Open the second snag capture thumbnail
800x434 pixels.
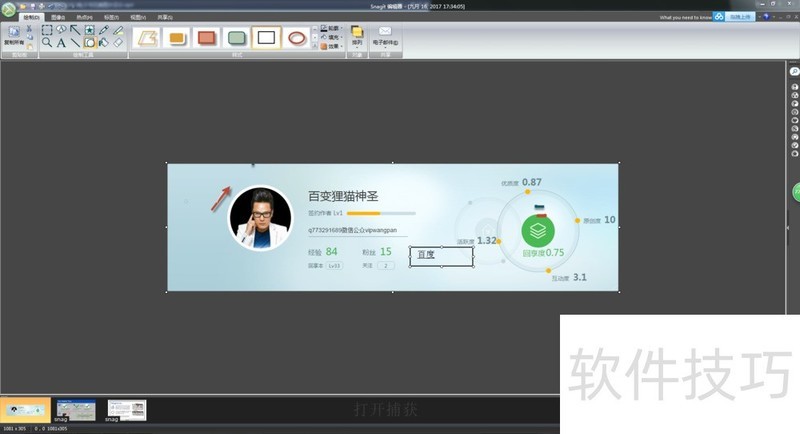pyautogui.click(x=76, y=410)
